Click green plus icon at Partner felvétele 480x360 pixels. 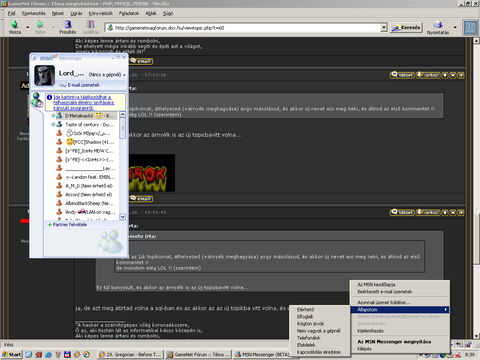pos(50,225)
